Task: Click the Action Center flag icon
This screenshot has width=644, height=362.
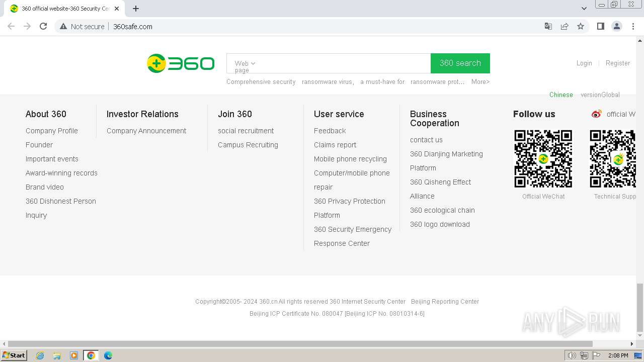Action: pyautogui.click(x=596, y=355)
